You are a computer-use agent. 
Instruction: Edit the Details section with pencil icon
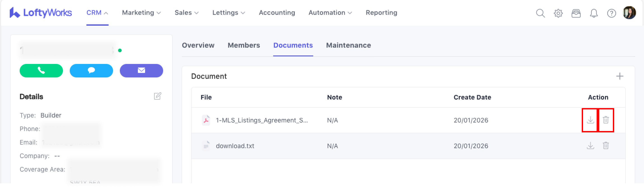pos(158,96)
